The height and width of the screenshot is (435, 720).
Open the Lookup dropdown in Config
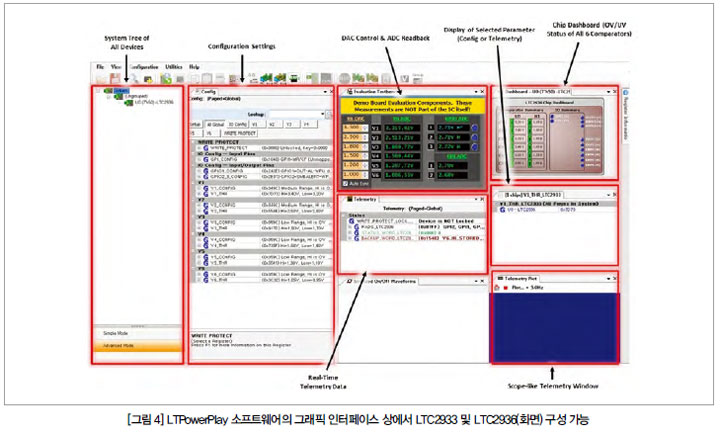(x=323, y=114)
